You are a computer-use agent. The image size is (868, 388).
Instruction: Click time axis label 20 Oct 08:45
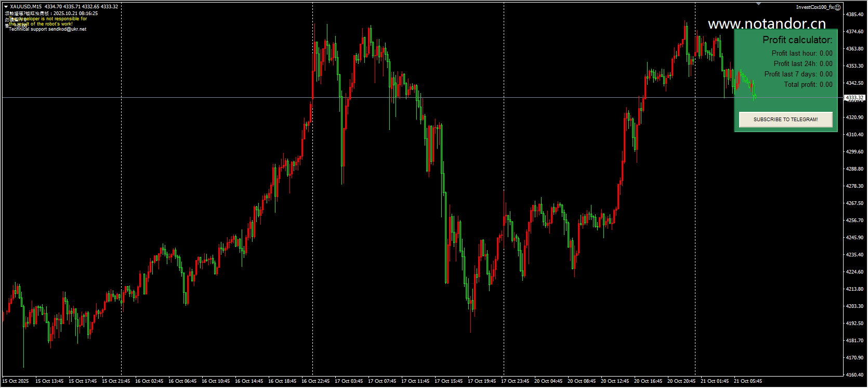coord(582,381)
